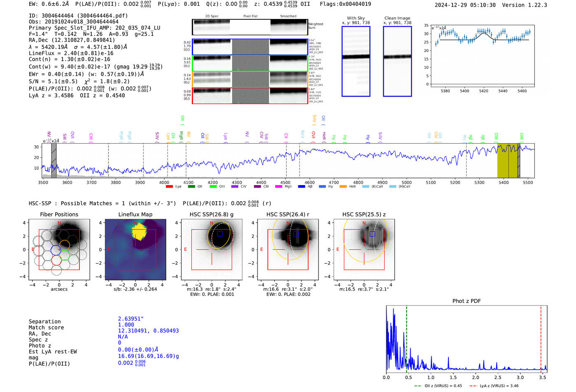
Task: Click the blue Hβ legend swatch
Action: [302, 187]
